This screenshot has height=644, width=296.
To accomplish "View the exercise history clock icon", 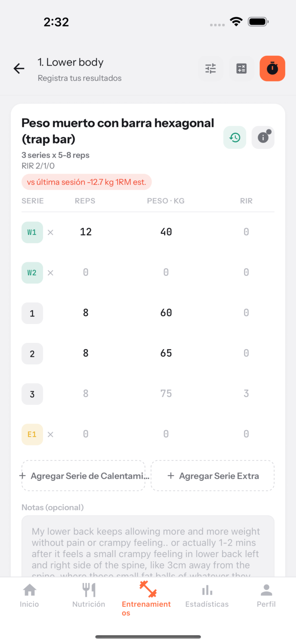I will pyautogui.click(x=235, y=137).
